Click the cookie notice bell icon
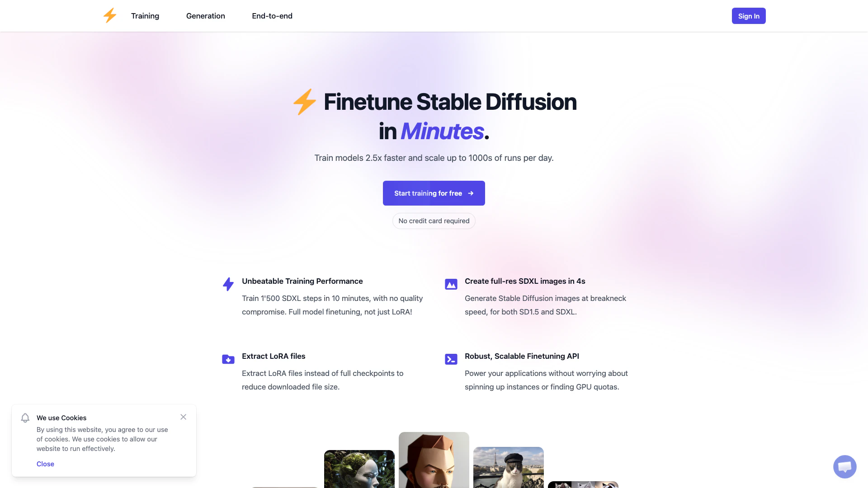The image size is (868, 488). (25, 418)
